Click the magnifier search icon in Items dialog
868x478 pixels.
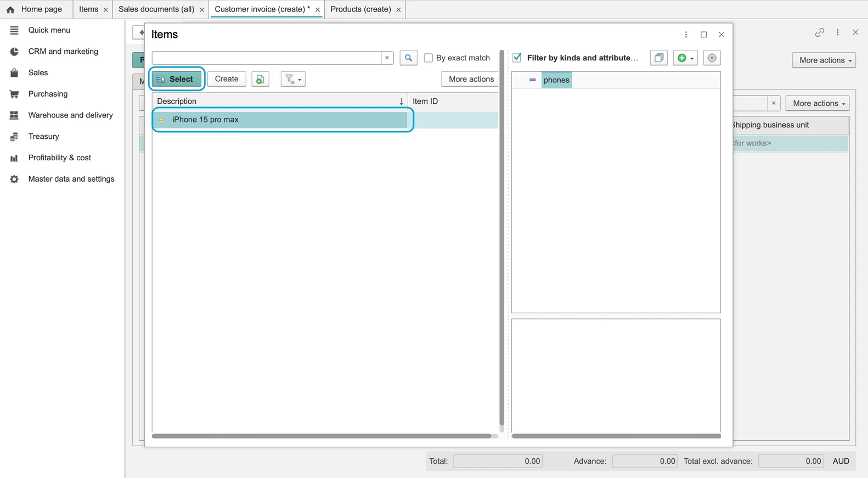408,58
